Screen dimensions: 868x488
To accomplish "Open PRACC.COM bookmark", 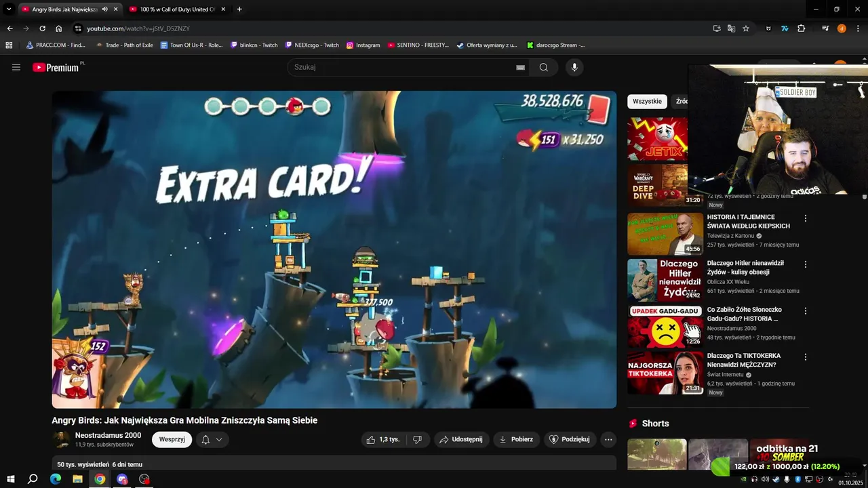I will pos(56,45).
